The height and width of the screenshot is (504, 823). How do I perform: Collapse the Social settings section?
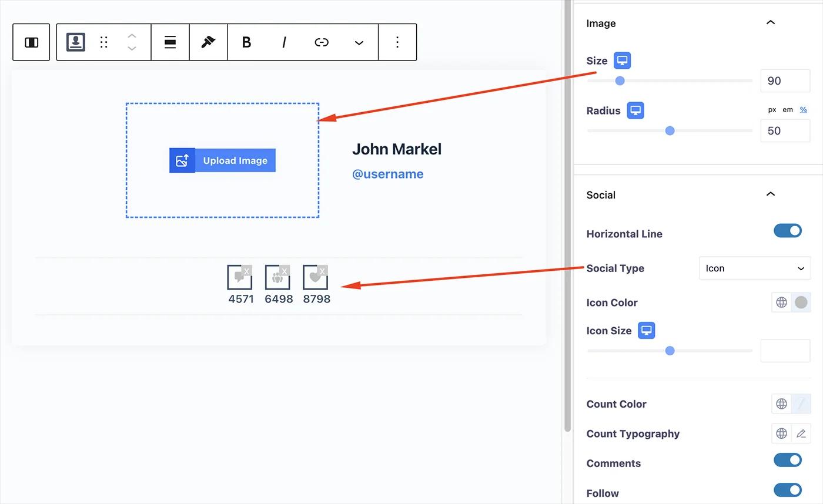[x=770, y=193]
